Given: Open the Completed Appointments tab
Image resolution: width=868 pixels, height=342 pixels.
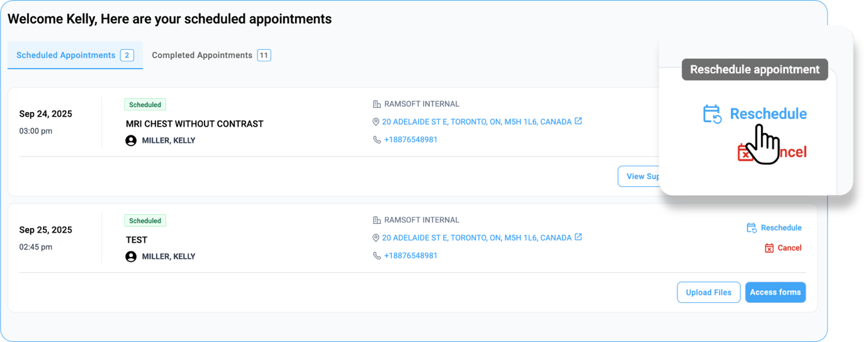Looking at the screenshot, I should [x=210, y=55].
